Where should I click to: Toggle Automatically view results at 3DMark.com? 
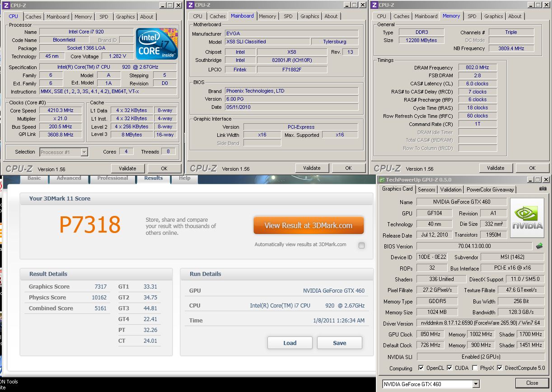[x=361, y=246]
